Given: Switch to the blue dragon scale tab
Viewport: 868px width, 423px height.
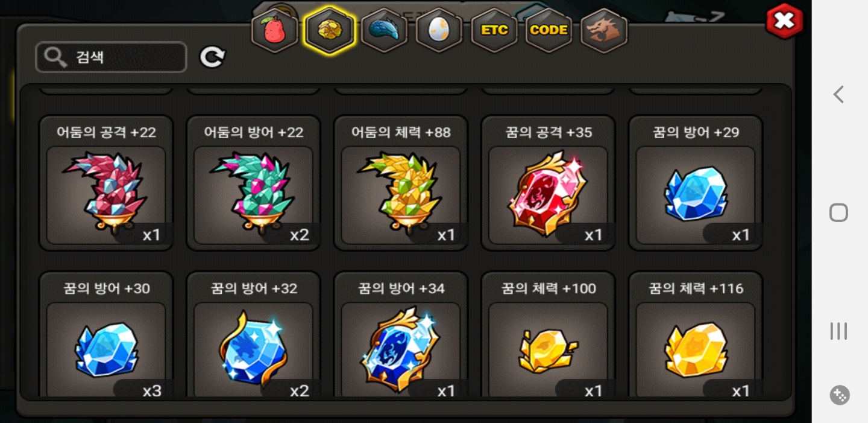Looking at the screenshot, I should click(x=385, y=30).
